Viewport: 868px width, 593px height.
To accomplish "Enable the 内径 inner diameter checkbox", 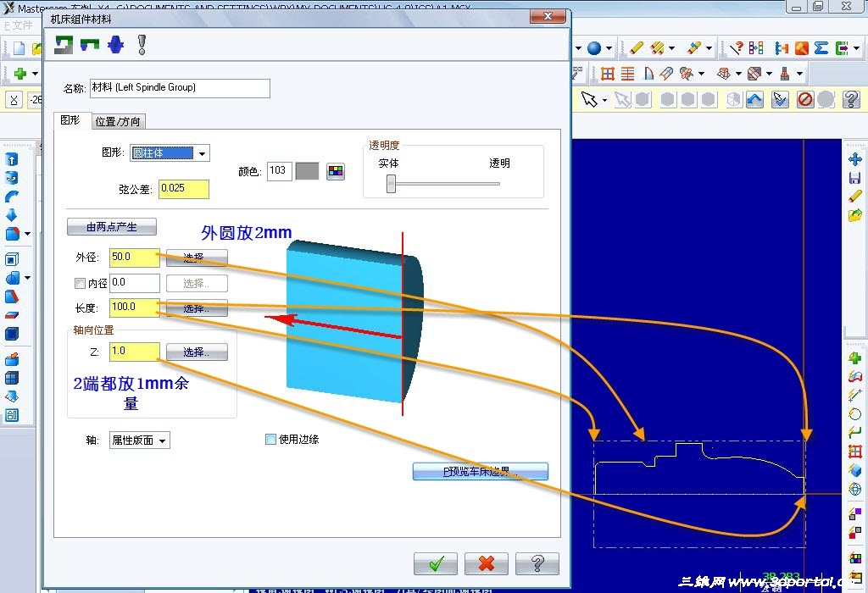I will pyautogui.click(x=80, y=283).
